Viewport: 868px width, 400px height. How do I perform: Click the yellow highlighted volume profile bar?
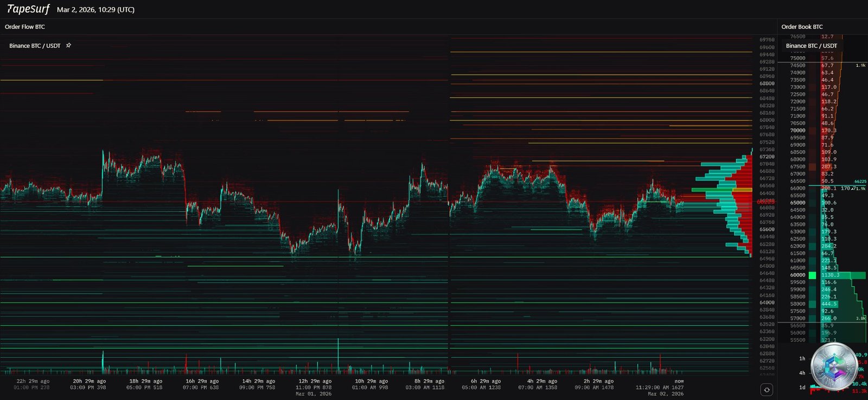pyautogui.click(x=742, y=190)
